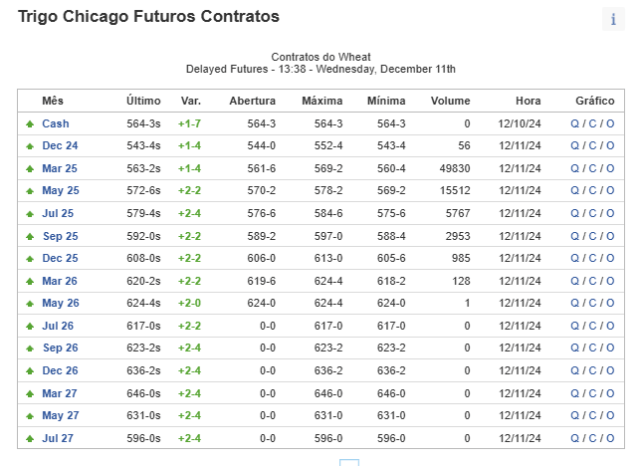Open Q quote link for May 26 row

(575, 303)
